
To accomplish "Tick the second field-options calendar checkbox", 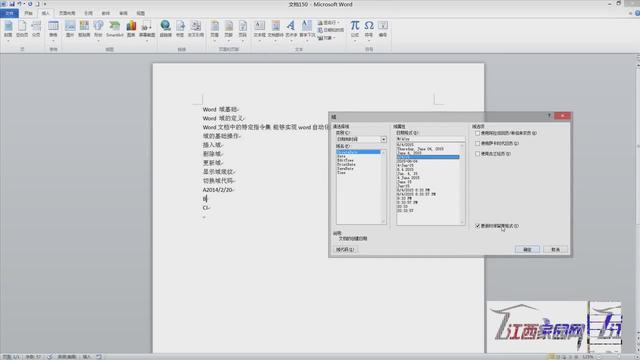I will 478,143.
